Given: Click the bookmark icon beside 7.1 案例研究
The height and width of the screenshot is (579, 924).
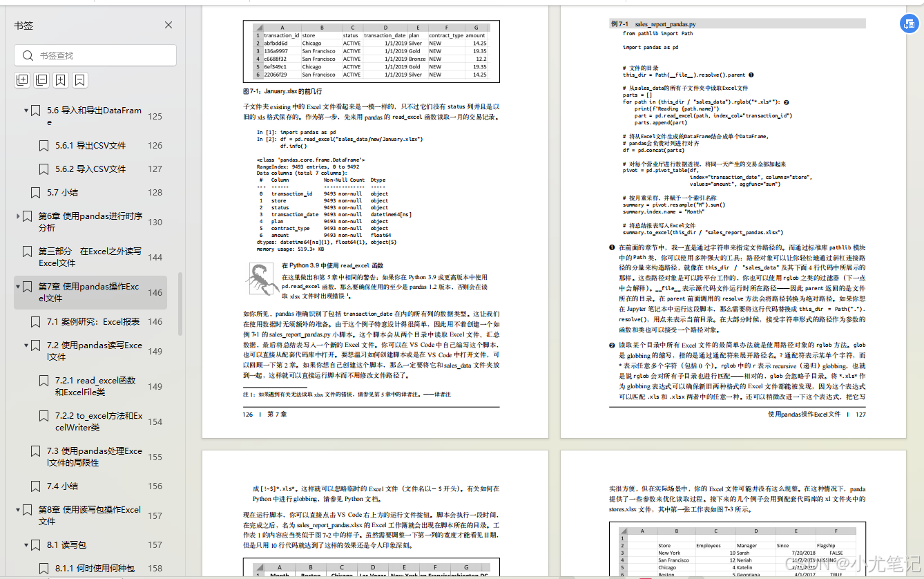Looking at the screenshot, I should pos(35,322).
